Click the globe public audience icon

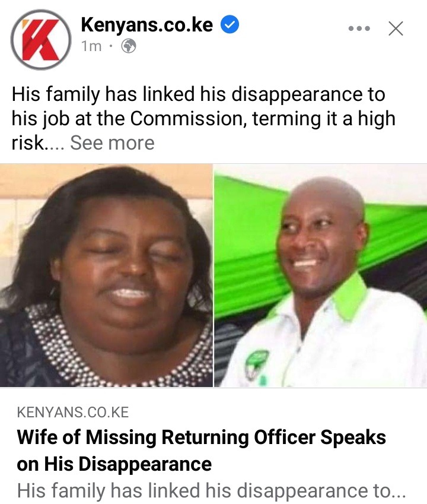pyautogui.click(x=129, y=46)
